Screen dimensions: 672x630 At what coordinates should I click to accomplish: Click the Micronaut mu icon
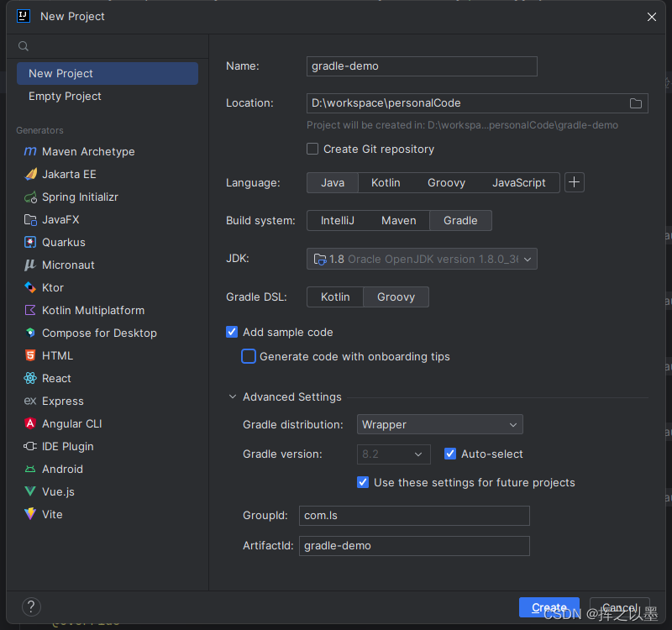pyautogui.click(x=30, y=265)
